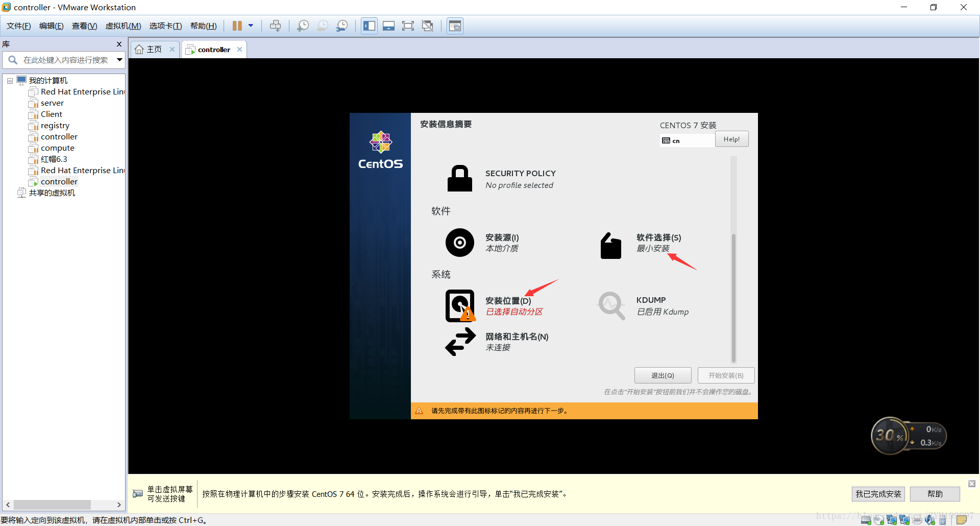The width and height of the screenshot is (980, 526).
Task: Click the hard disk status bar icon
Action: (866, 520)
